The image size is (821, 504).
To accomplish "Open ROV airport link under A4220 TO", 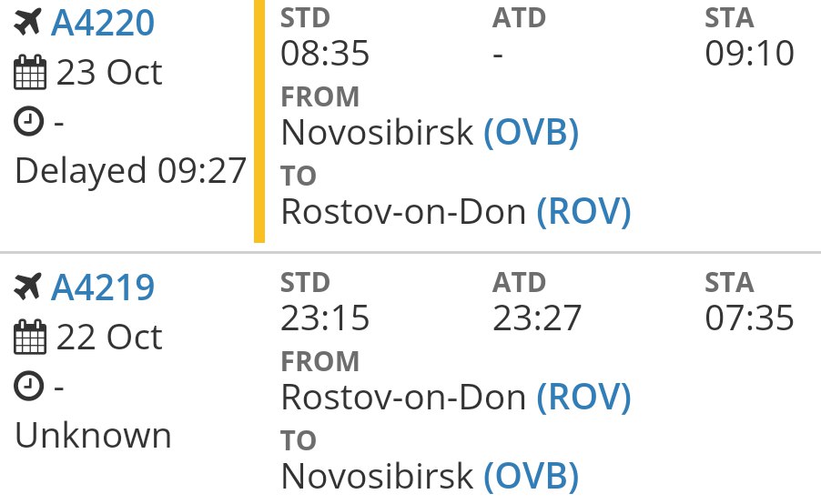I will point(583,212).
